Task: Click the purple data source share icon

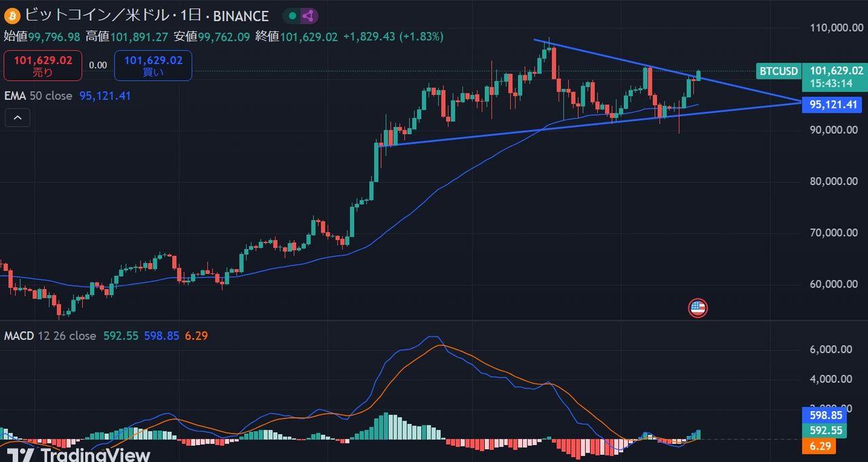Action: [307, 16]
